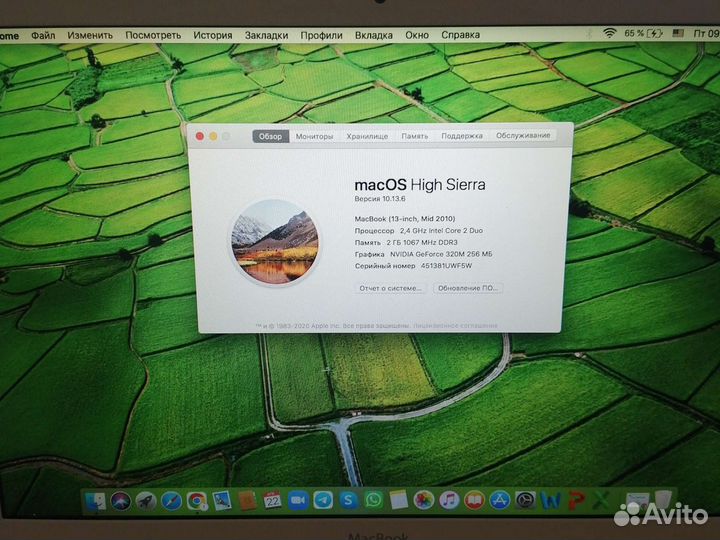Open the Справка menu
This screenshot has height=540, width=720.
461,35
